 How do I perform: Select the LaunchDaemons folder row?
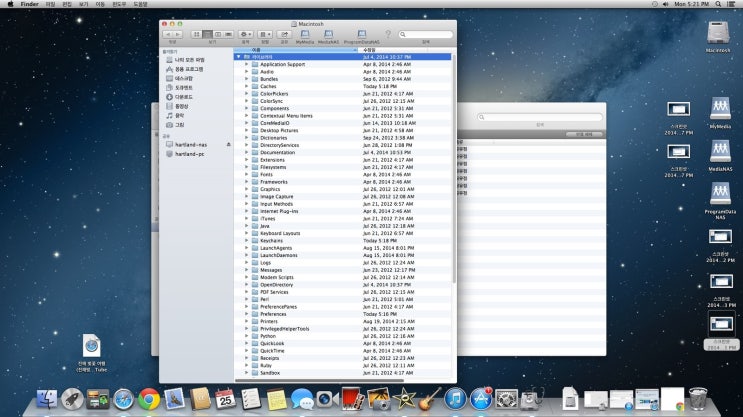coord(343,255)
